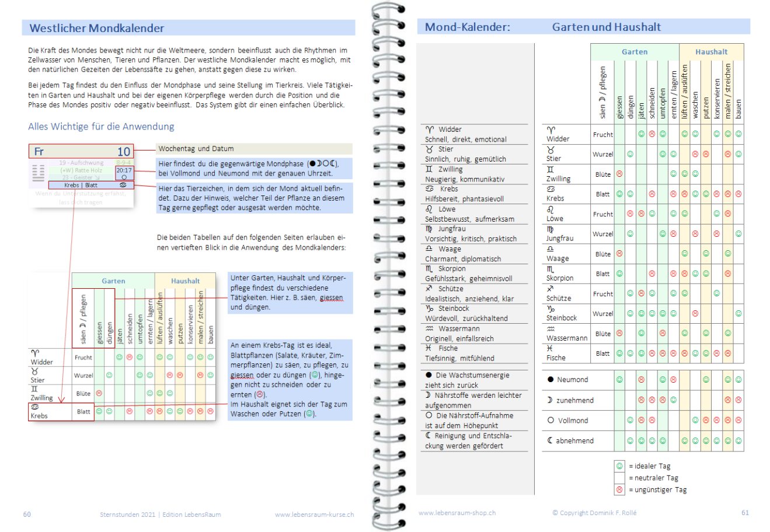Click the 'Wurzel' cell in the Steinbock row
This screenshot has width=770, height=532.
pyautogui.click(x=602, y=314)
